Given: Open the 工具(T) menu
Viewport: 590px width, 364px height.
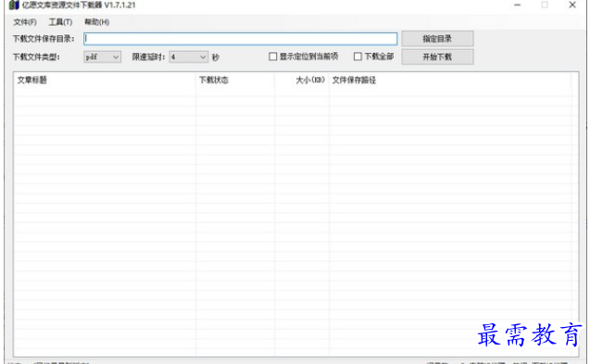Looking at the screenshot, I should pos(60,22).
